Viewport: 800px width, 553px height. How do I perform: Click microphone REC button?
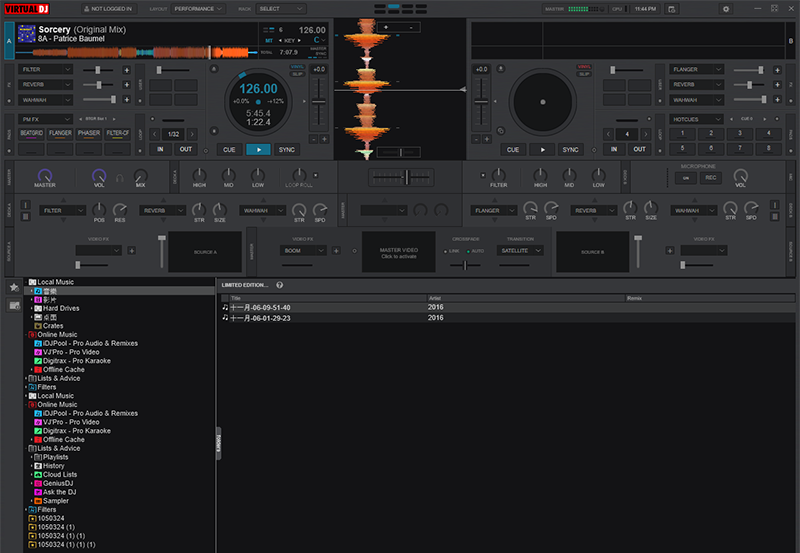point(711,178)
